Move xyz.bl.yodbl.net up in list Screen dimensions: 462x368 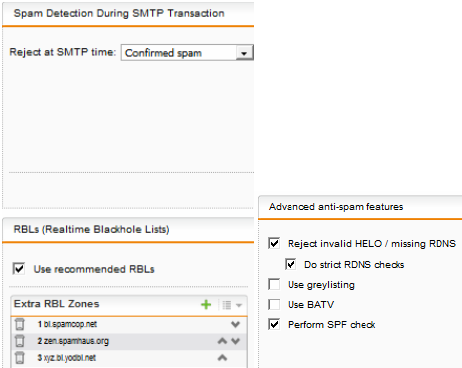222,358
